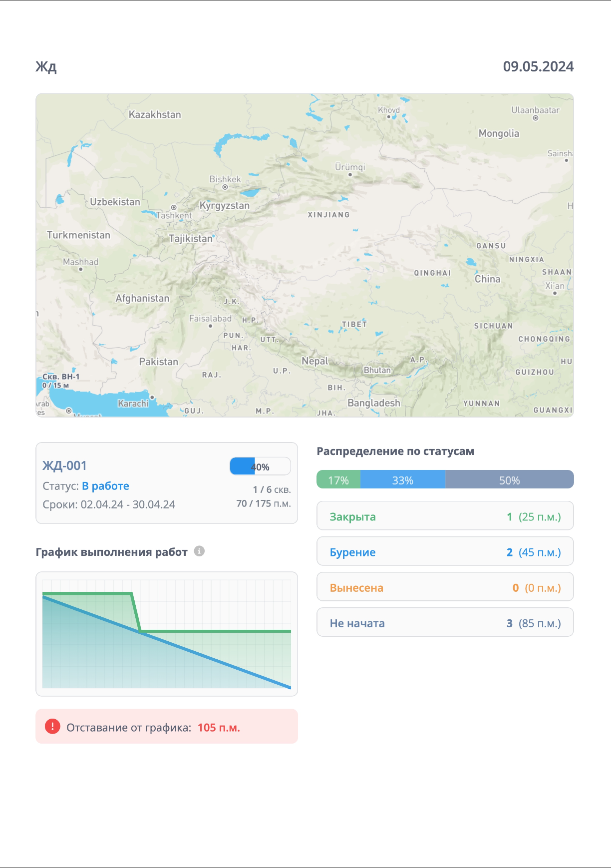This screenshot has width=611, height=868.
Task: Click the Ürümqi city dot on the map
Action: (x=350, y=175)
